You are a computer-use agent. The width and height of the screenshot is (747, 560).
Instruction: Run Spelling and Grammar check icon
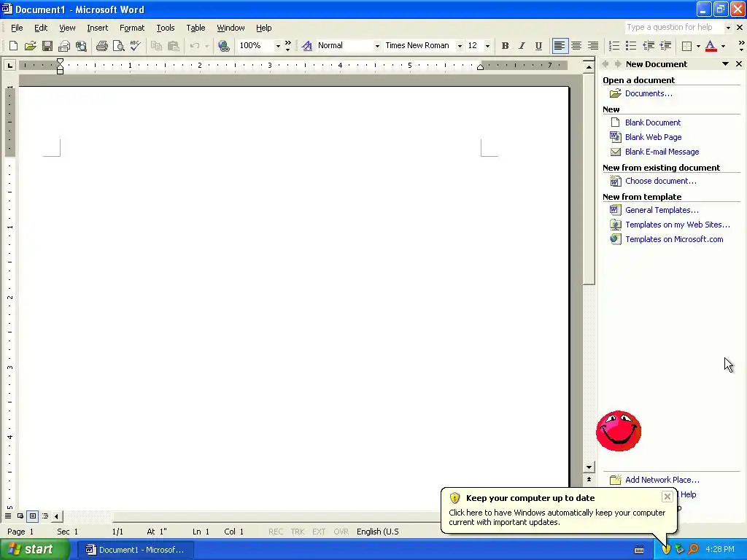coord(135,46)
